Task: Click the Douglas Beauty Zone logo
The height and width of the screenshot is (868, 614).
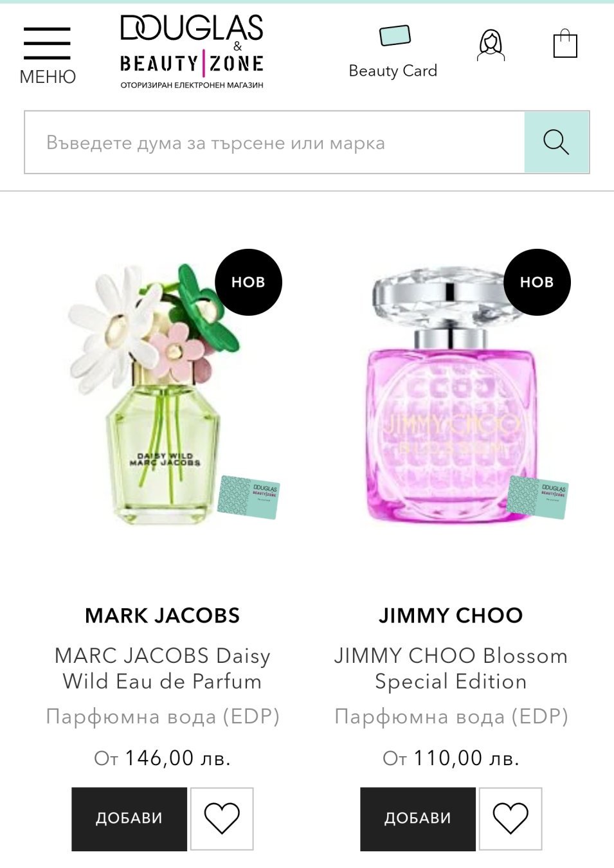Action: click(x=192, y=51)
